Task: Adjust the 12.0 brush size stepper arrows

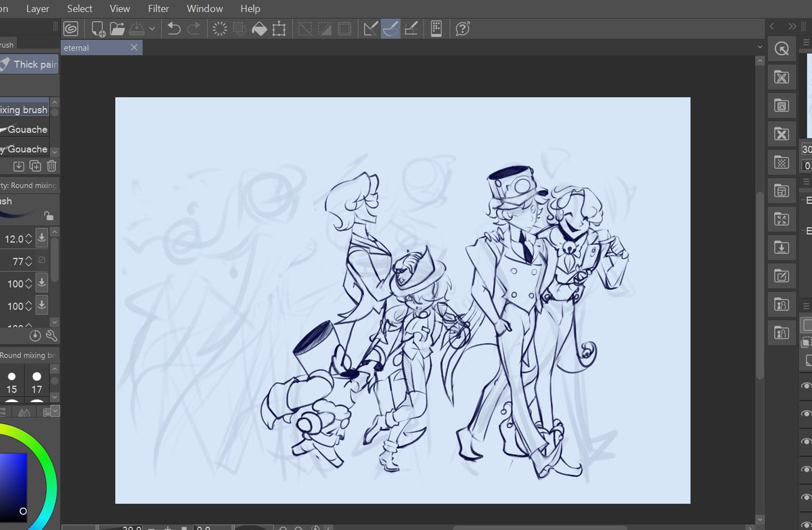Action: [x=28, y=239]
